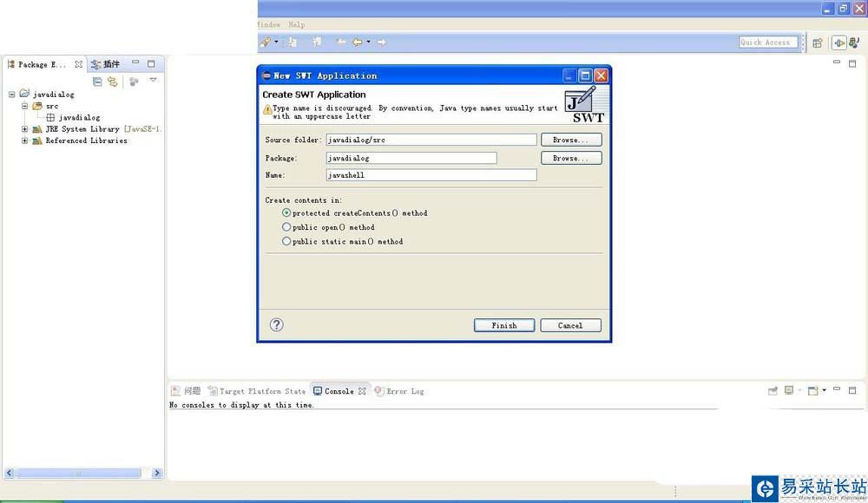Open Package Explorer view menu dropdown
This screenshot has width=868, height=503.
coord(154,81)
